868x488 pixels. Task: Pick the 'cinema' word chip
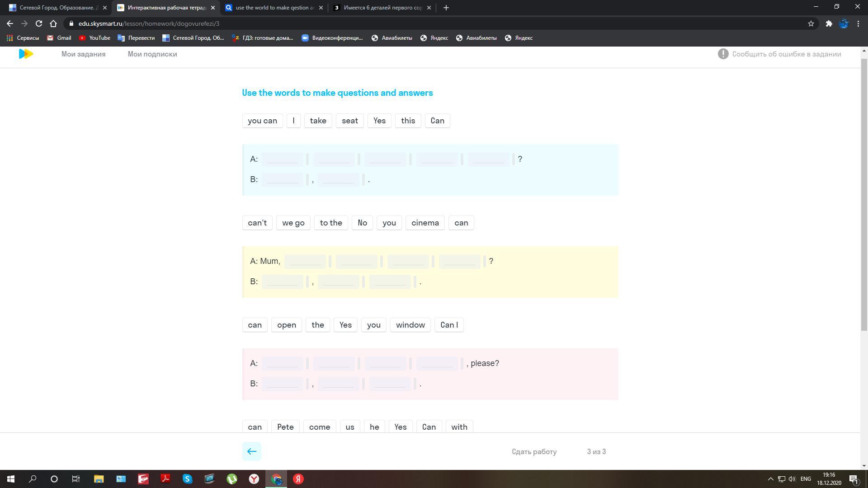(x=425, y=223)
